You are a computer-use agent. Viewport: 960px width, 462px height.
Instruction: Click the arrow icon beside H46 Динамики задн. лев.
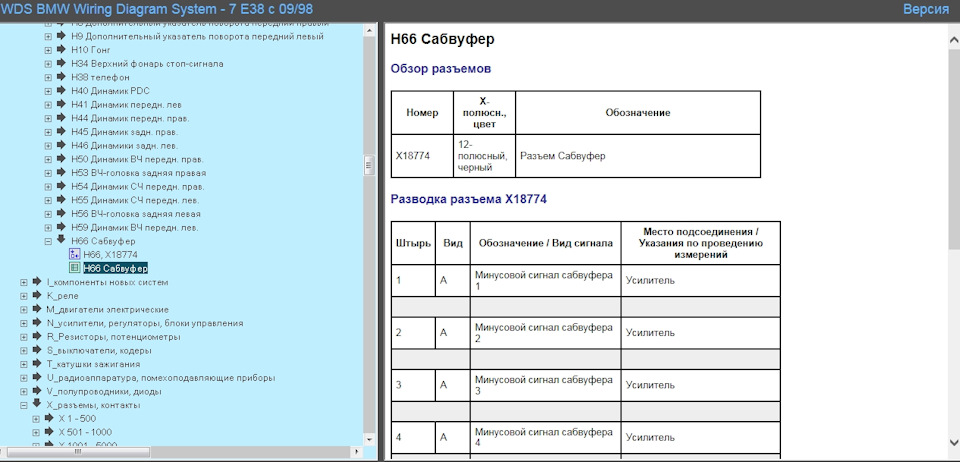(61, 145)
